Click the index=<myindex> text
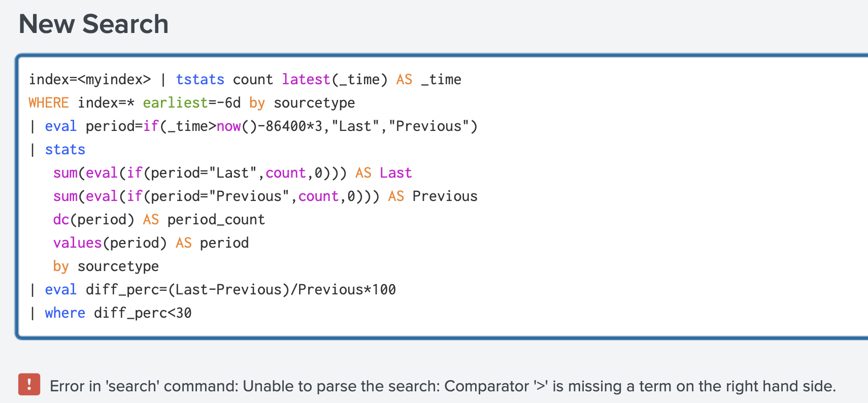Viewport: 868px width, 403px height. click(90, 80)
